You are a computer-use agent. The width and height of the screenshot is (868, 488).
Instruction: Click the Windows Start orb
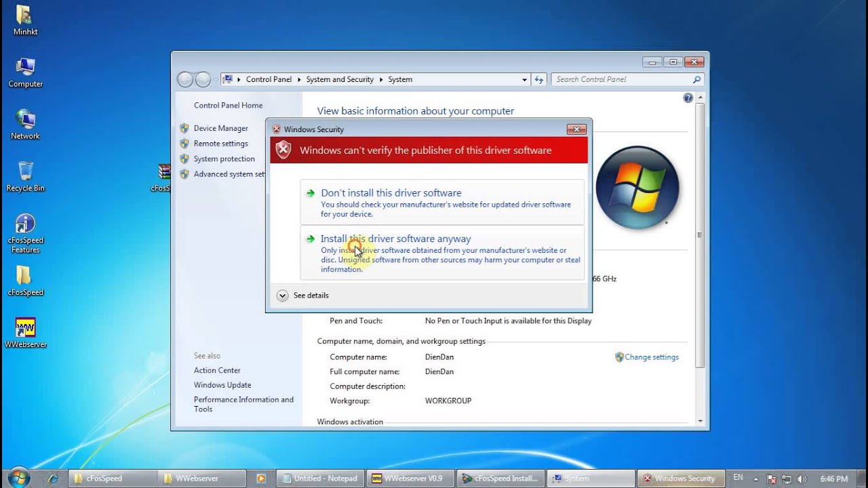click(x=18, y=477)
